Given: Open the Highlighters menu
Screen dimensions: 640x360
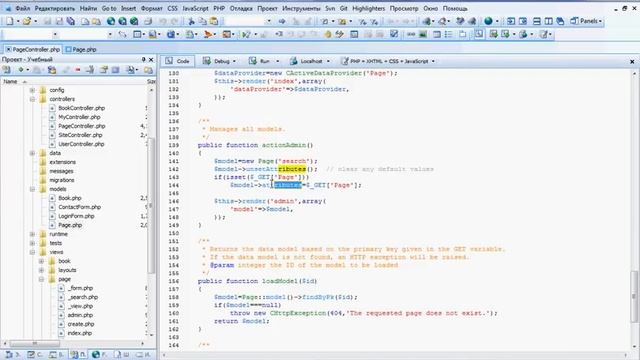Looking at the screenshot, I should click(369, 8).
